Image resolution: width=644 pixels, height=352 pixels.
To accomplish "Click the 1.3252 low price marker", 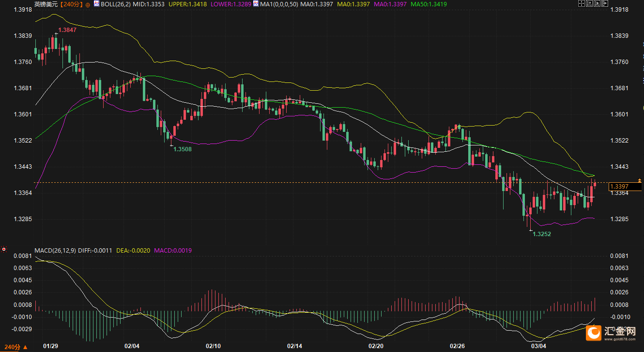I will (x=542, y=234).
